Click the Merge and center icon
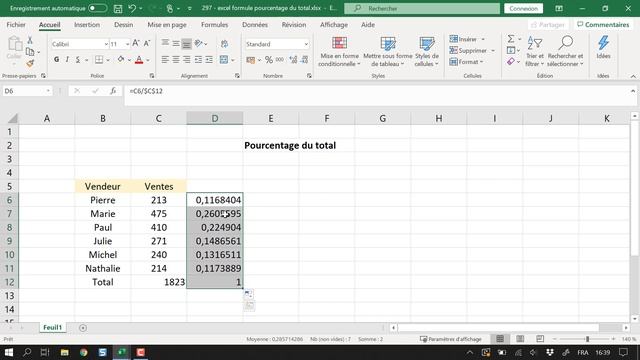This screenshot has width=640, height=360. tap(224, 60)
